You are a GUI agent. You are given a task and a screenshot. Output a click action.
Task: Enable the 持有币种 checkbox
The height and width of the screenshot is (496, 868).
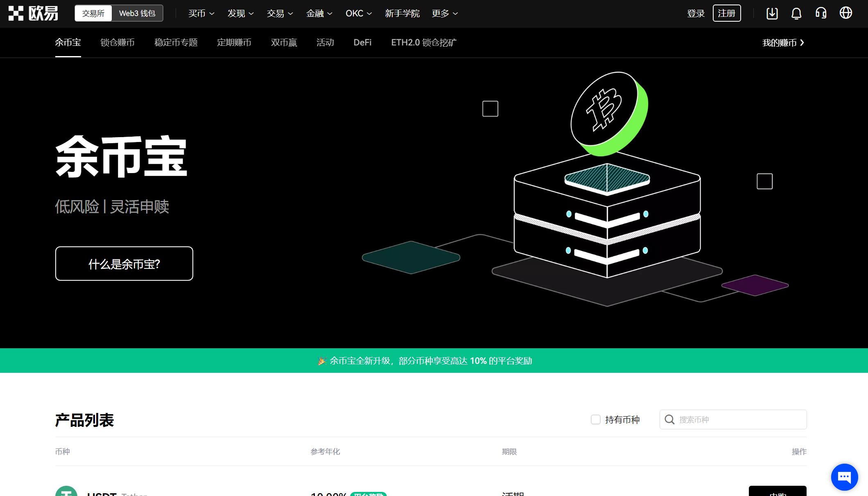click(596, 419)
